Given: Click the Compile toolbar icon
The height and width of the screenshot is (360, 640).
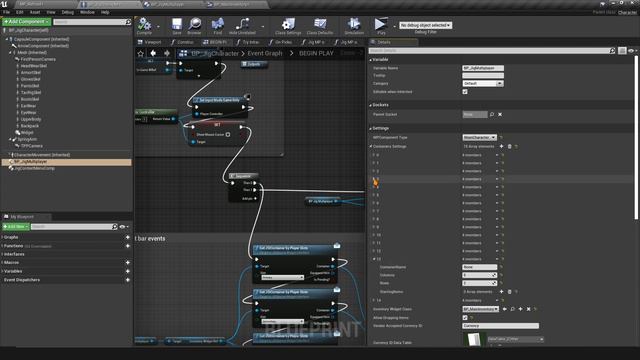Looking at the screenshot, I should [144, 25].
